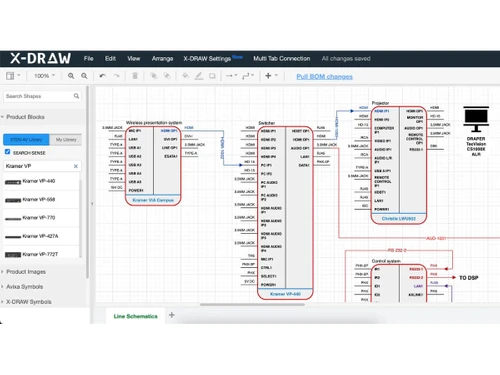Click the AUD-1001 cable label
500x375 pixels.
click(x=436, y=238)
